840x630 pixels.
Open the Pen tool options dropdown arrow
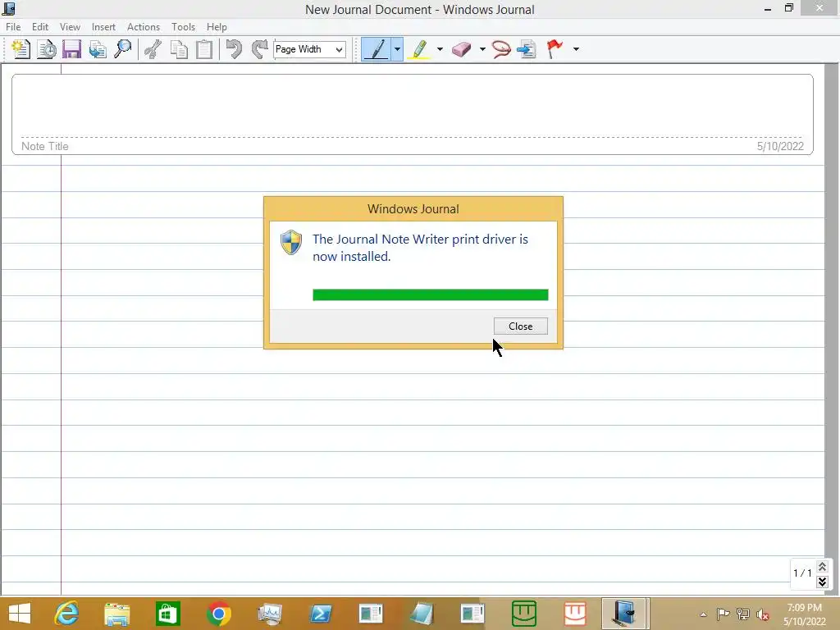(x=397, y=49)
